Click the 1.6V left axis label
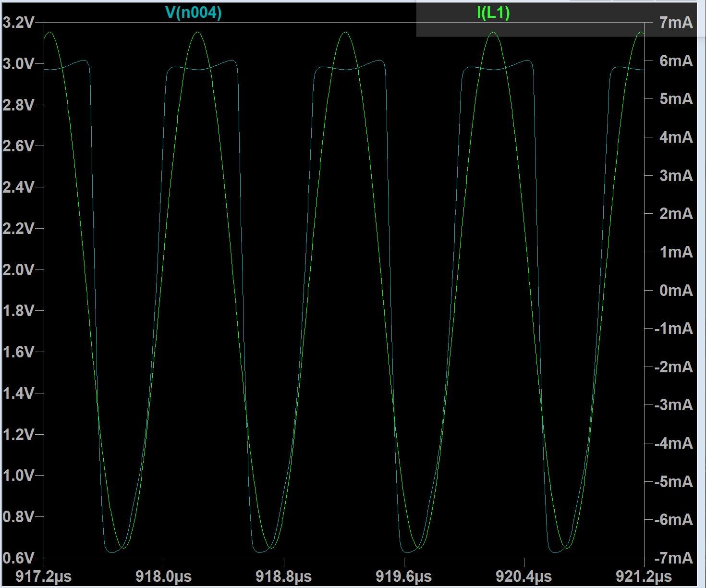This screenshot has width=706, height=588. tap(18, 352)
